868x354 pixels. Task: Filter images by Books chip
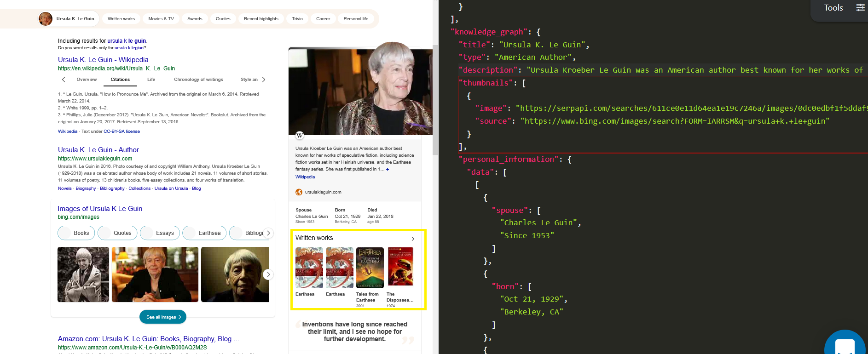point(76,233)
